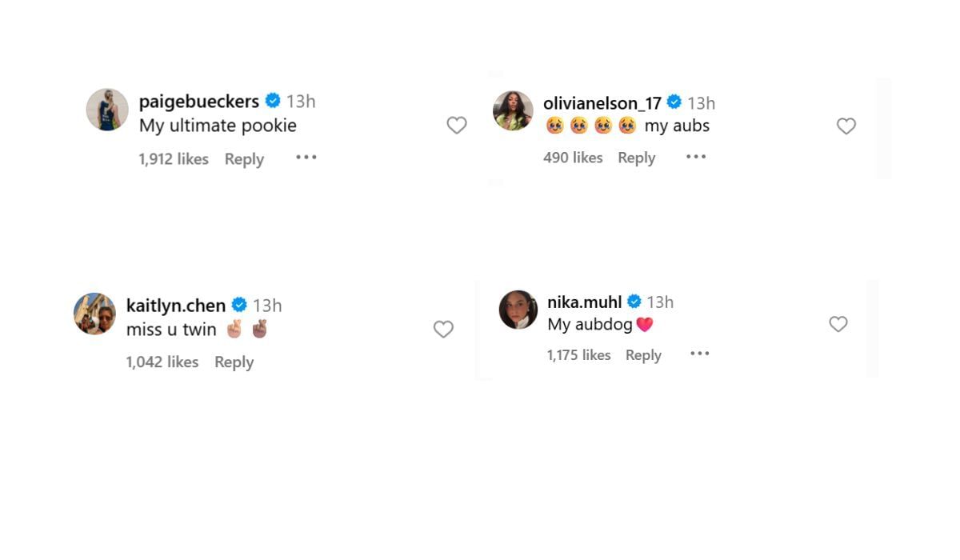Open more options on paigebueckers' comment
960x560 pixels.
click(306, 158)
